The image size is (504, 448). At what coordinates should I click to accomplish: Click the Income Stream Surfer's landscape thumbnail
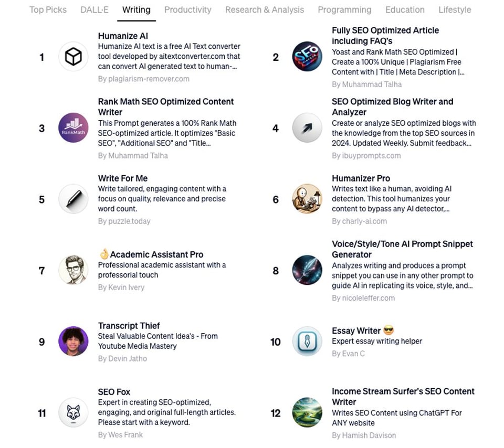tap(307, 413)
